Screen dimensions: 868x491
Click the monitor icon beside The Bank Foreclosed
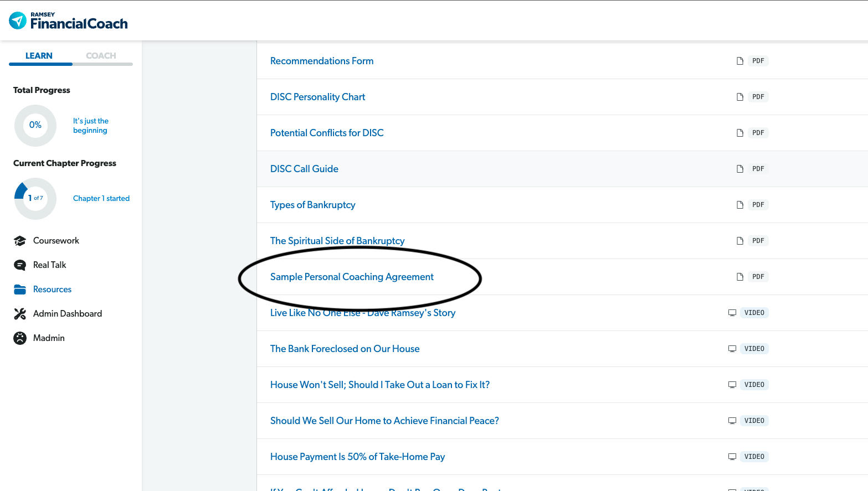(x=732, y=349)
